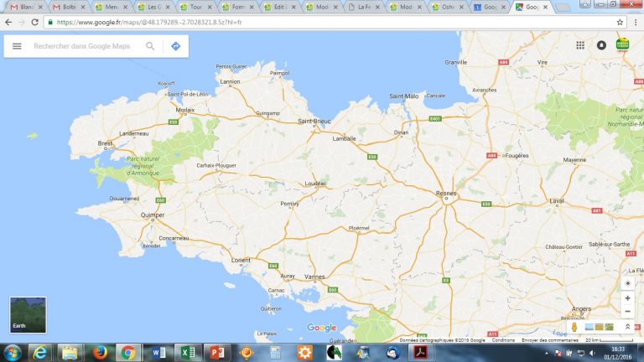Switch to Earth satellite view
Image resolution: width=644 pixels, height=362 pixels.
(28, 314)
